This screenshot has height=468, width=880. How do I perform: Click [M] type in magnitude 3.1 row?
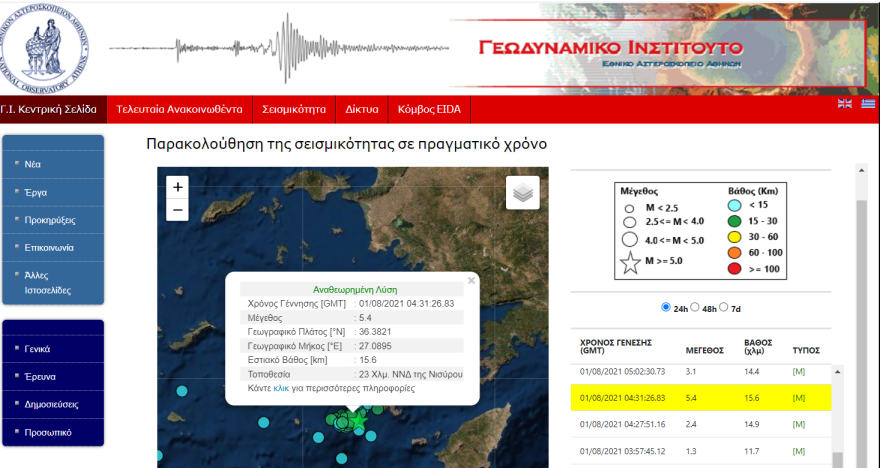pyautogui.click(x=798, y=372)
